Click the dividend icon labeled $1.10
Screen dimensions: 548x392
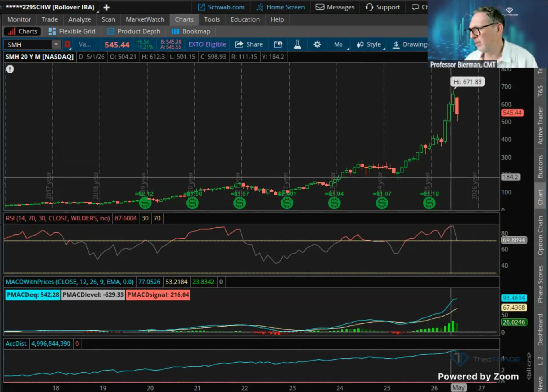tap(429, 203)
